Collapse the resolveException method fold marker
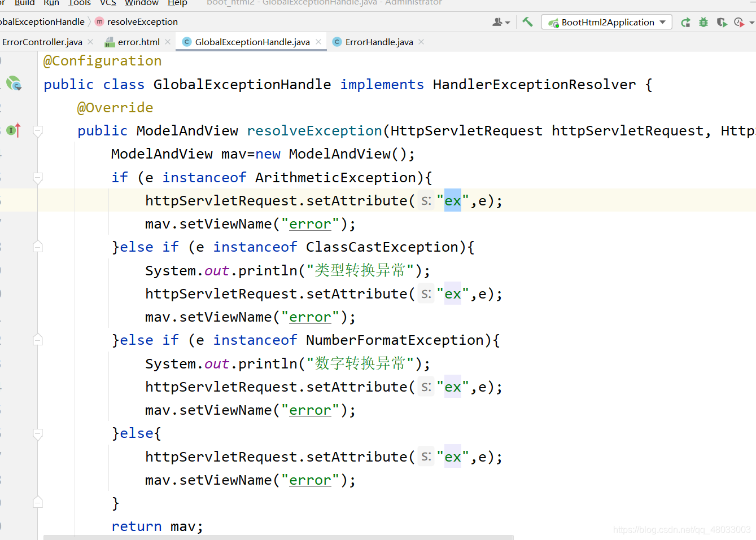Viewport: 756px width, 540px height. tap(38, 131)
